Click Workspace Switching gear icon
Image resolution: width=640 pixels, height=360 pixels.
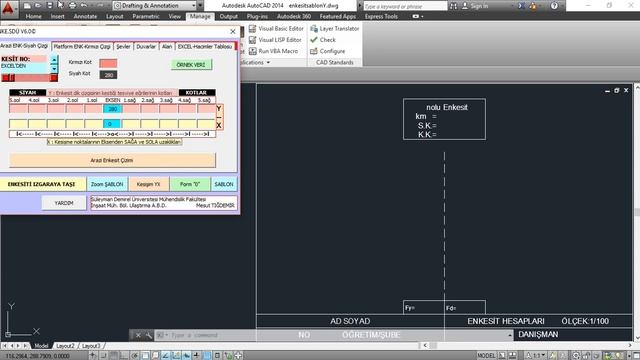pos(576,356)
